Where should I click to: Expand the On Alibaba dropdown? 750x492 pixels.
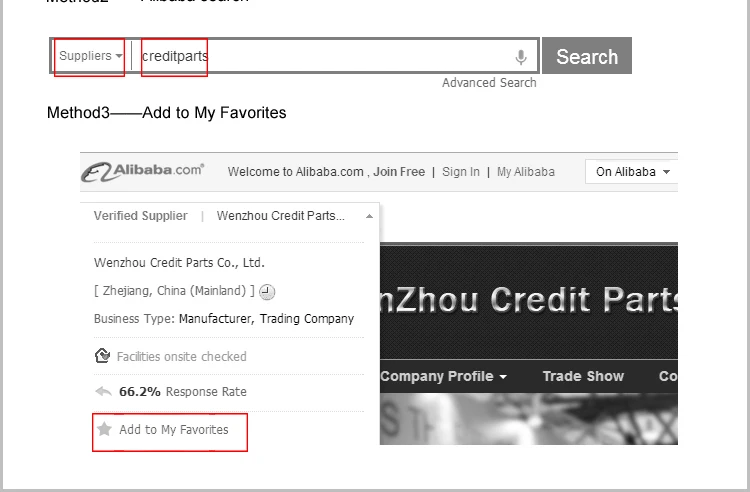[632, 172]
